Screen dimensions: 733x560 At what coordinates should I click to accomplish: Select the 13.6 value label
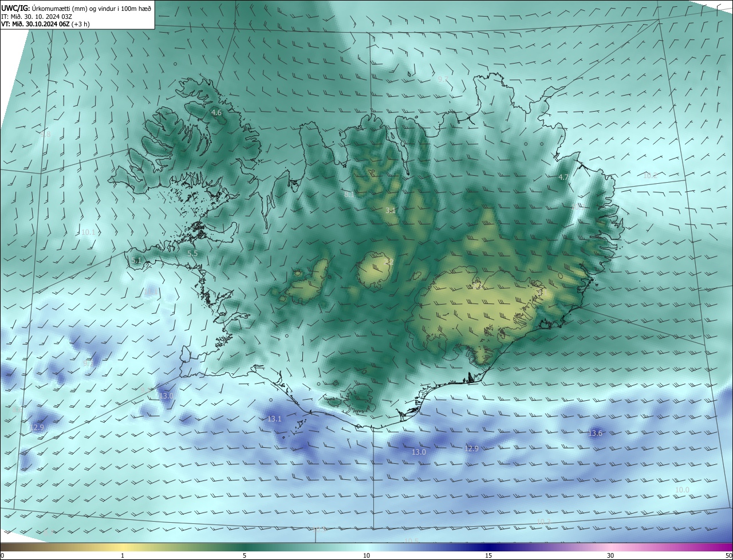pyautogui.click(x=596, y=433)
